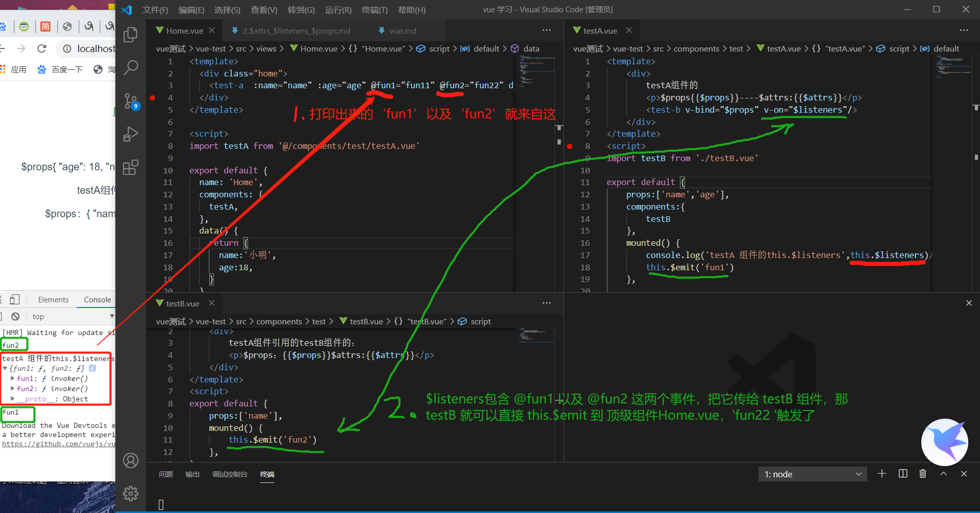Open the 'data' breadcrumb in Home.vue editor
Screen dimensions: 980x513
(x=531, y=48)
